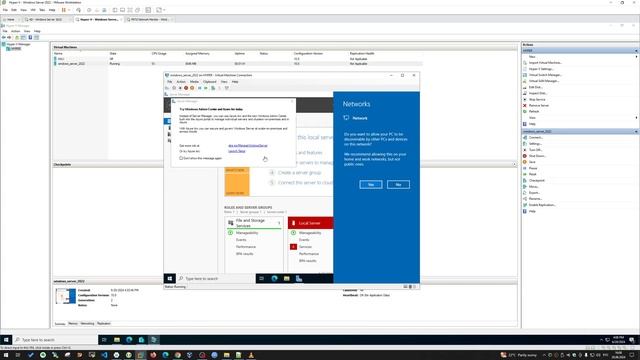Close the Server Manager popup dialog
Screen dimensions: 640x360
(292, 101)
